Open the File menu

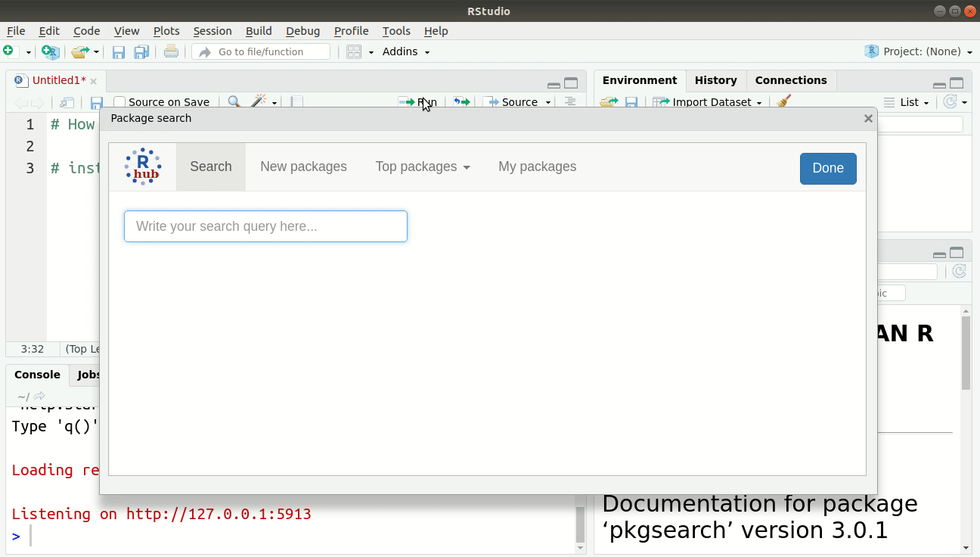[16, 31]
